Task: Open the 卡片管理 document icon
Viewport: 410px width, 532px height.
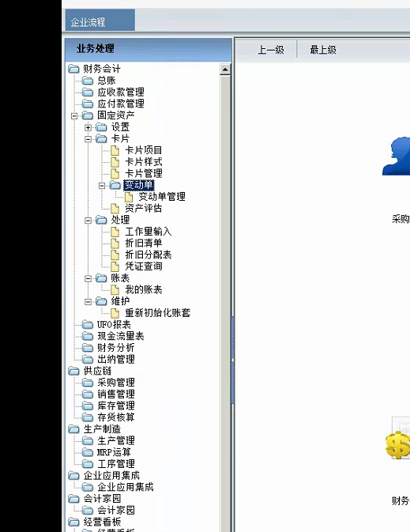Action: tap(115, 173)
